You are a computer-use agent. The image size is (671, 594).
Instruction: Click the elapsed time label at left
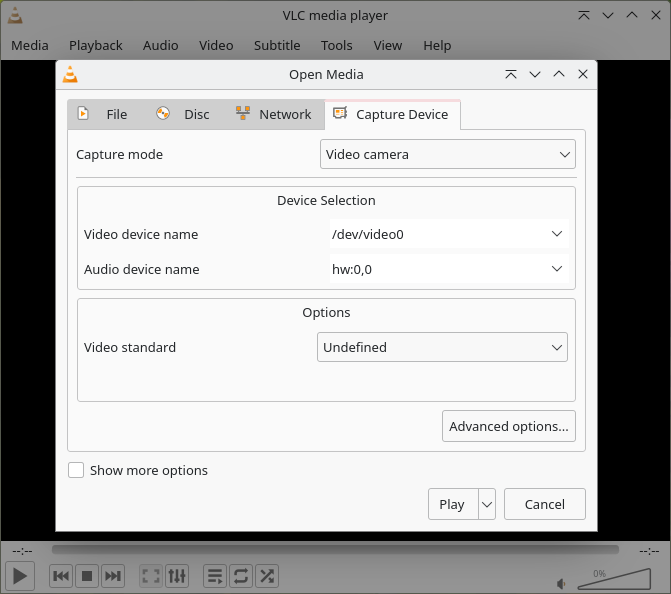point(22,551)
